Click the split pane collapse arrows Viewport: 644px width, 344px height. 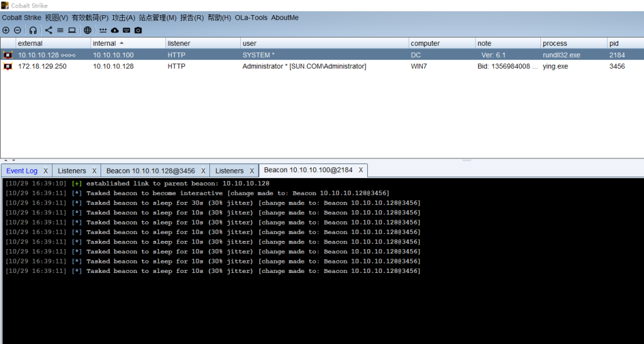click(x=9, y=160)
